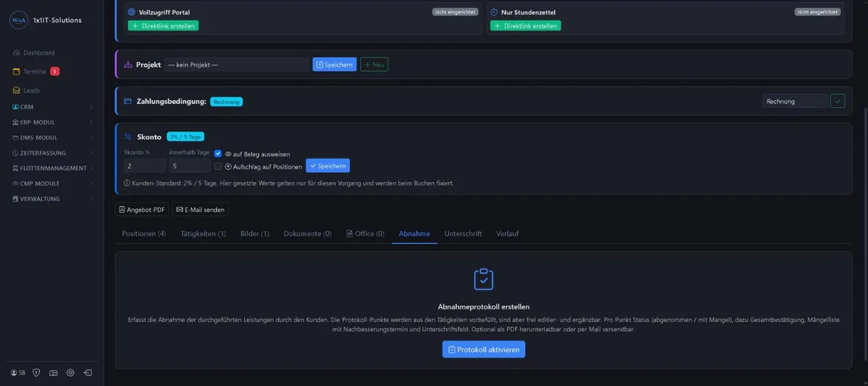
Task: Click the Vollzugriff Portal globe icon
Action: [132, 12]
